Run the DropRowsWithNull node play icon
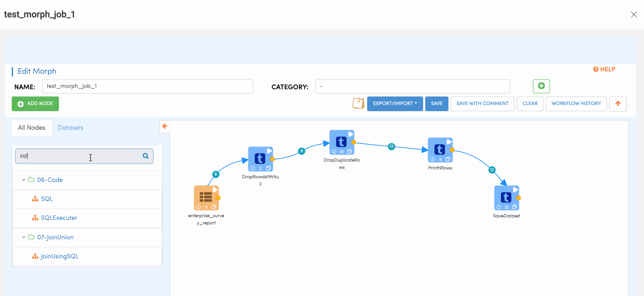Screen dimensions: 644x296 pos(269,151)
